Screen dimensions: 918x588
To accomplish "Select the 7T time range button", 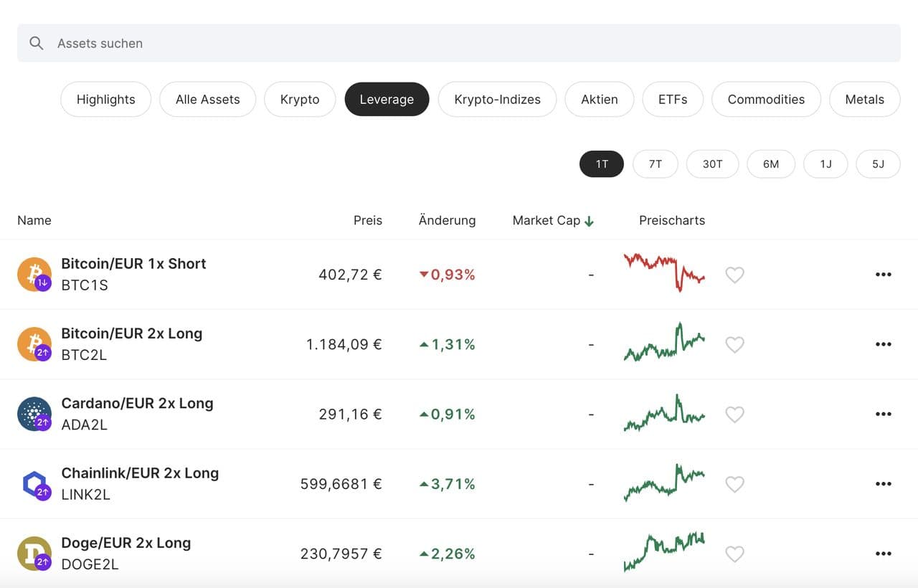I will 655,164.
